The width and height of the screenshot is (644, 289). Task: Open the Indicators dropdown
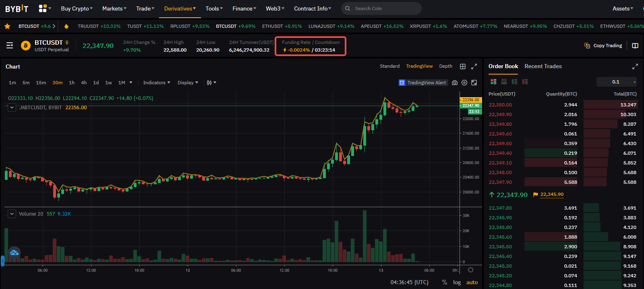tap(156, 83)
